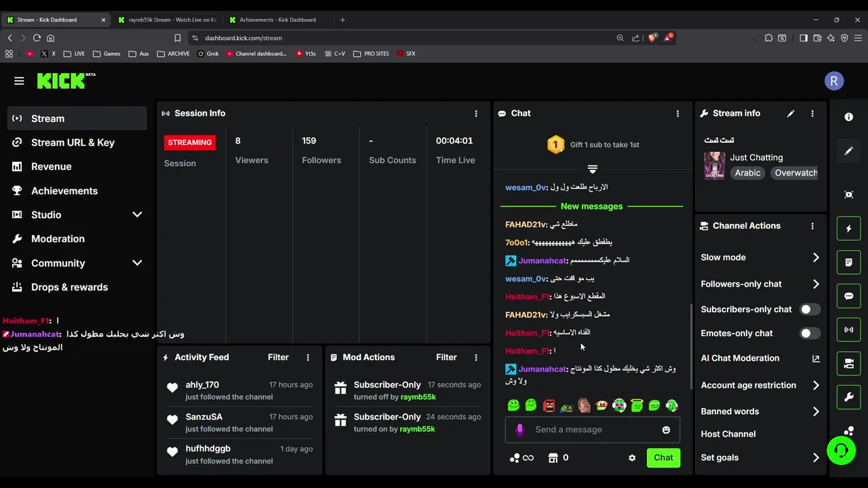Click the pencil icon in right sidebar

848,150
